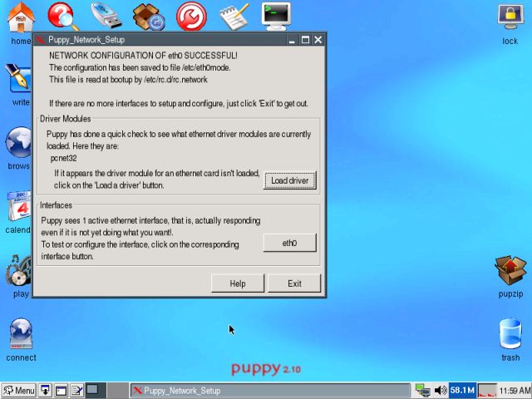Open the notepad and pencil edit icon

(x=234, y=17)
